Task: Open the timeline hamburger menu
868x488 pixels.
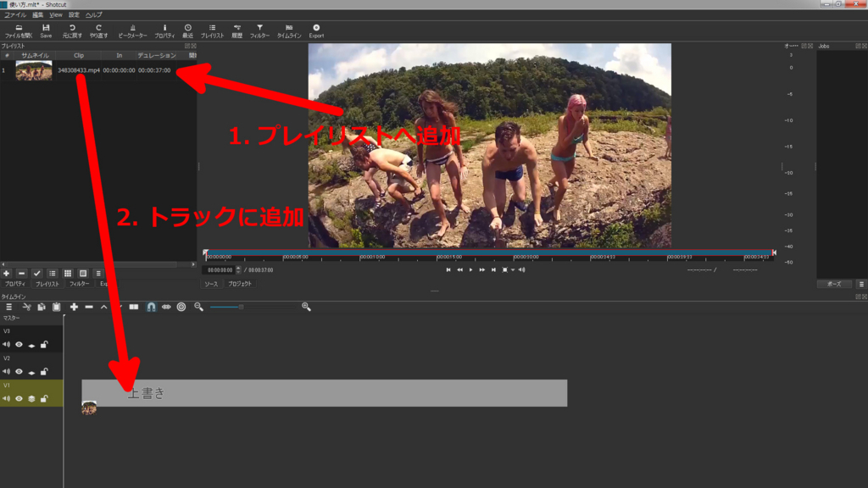Action: point(8,306)
